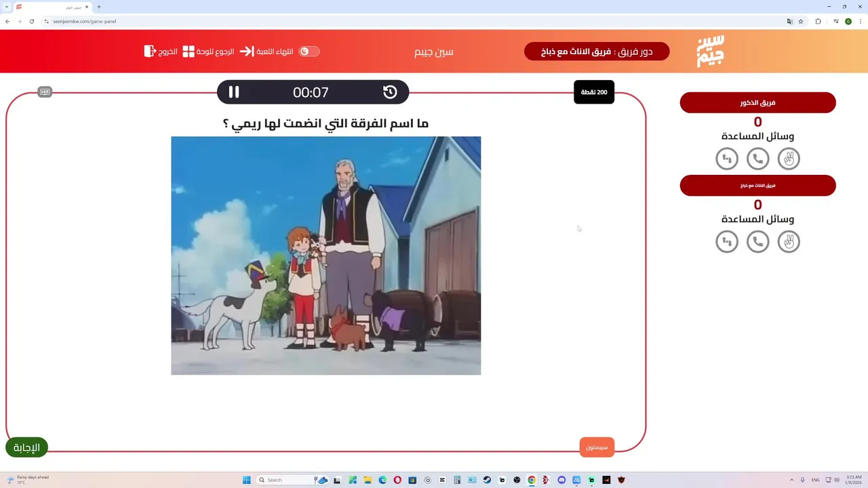
Task: Click the فريق الاناث مع ذباح team banner in sidebar
Action: 758,186
